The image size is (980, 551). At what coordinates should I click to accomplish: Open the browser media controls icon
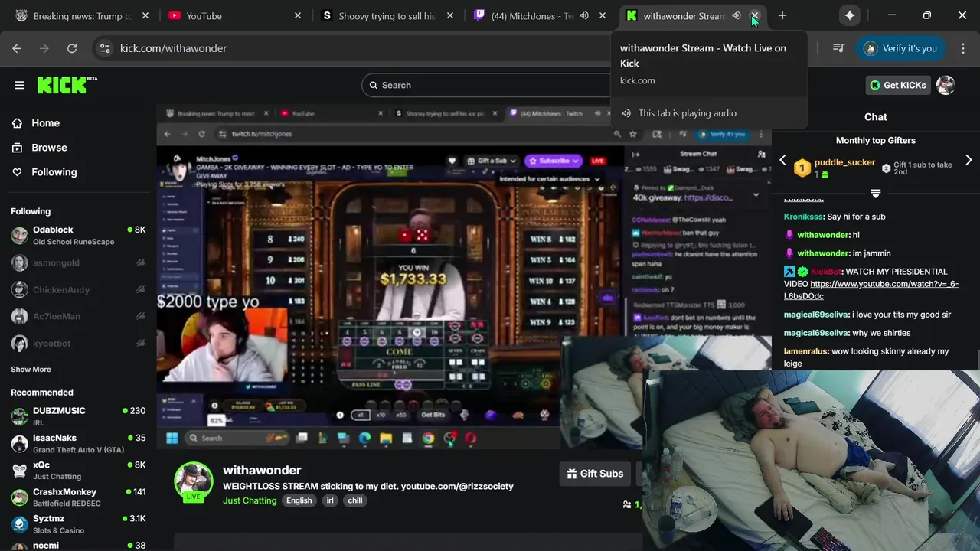(838, 48)
